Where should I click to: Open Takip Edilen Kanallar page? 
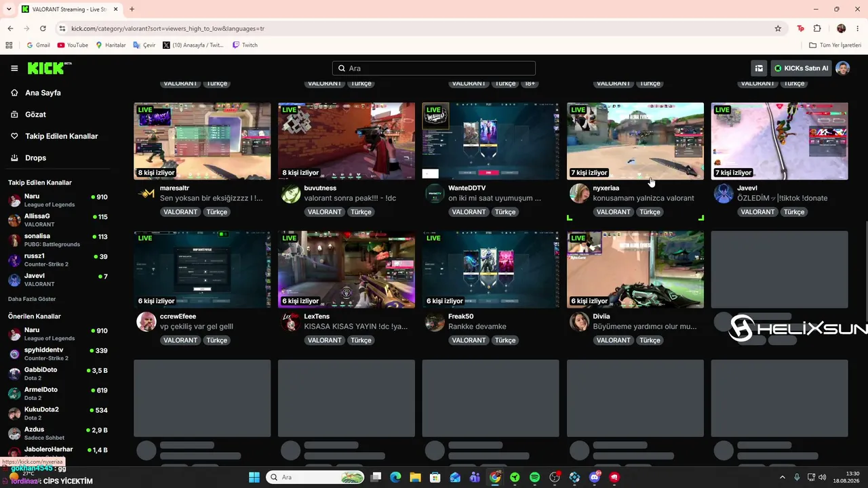[x=62, y=136]
